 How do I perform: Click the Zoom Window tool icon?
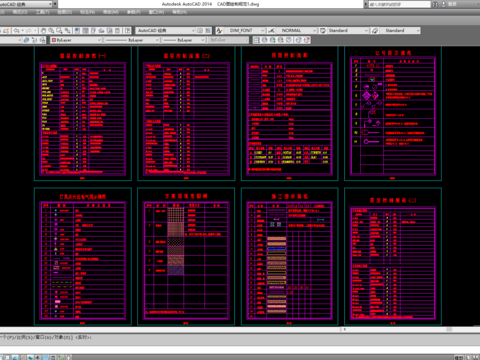(x=59, y=31)
